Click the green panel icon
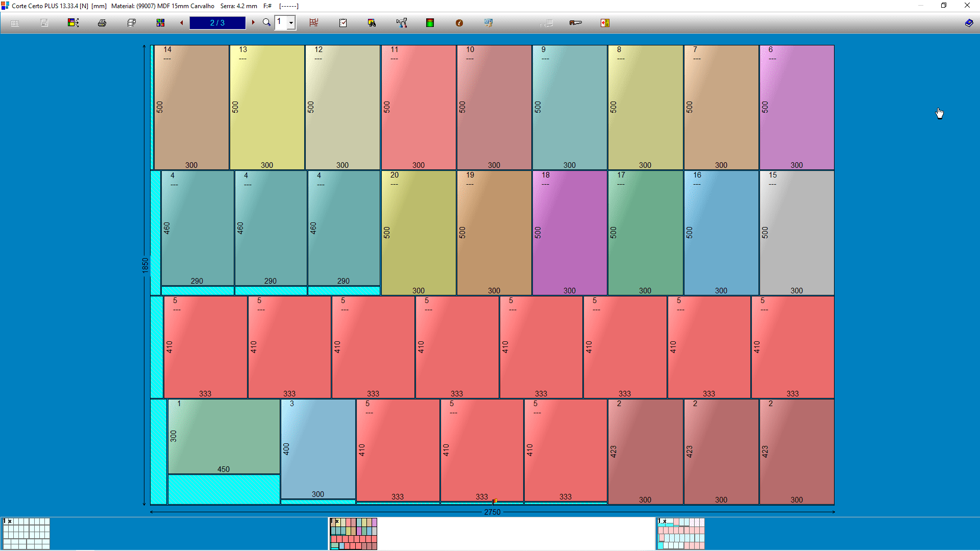 pyautogui.click(x=430, y=23)
